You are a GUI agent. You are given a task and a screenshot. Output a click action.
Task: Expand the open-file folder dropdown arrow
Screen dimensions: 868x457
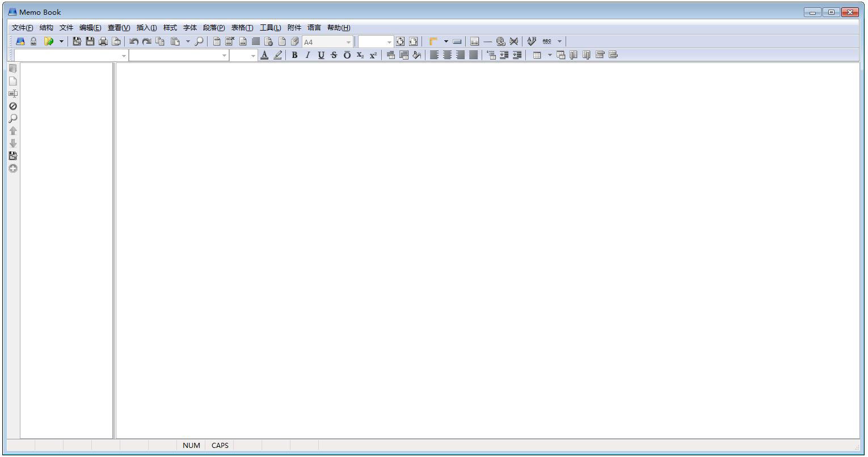coord(61,41)
